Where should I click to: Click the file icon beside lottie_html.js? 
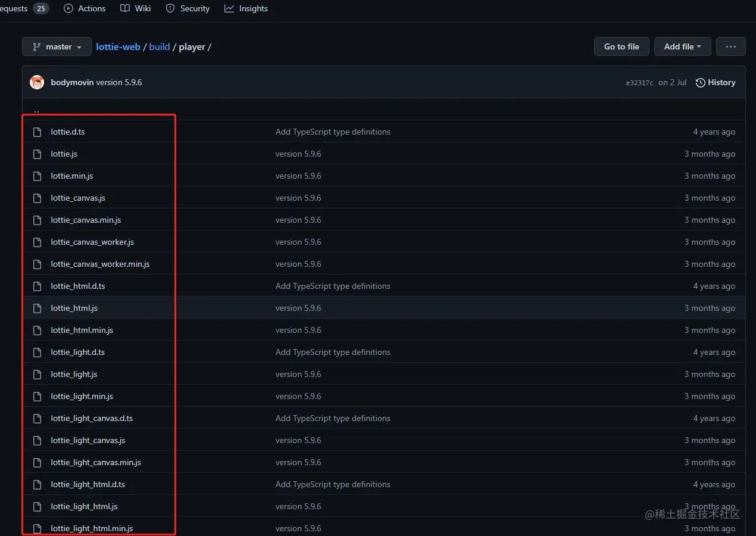point(38,308)
